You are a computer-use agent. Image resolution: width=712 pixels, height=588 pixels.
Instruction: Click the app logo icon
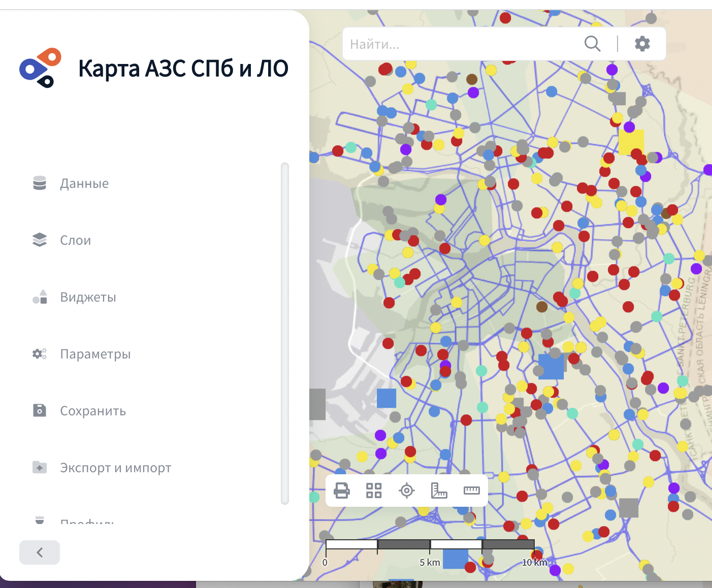pos(41,68)
